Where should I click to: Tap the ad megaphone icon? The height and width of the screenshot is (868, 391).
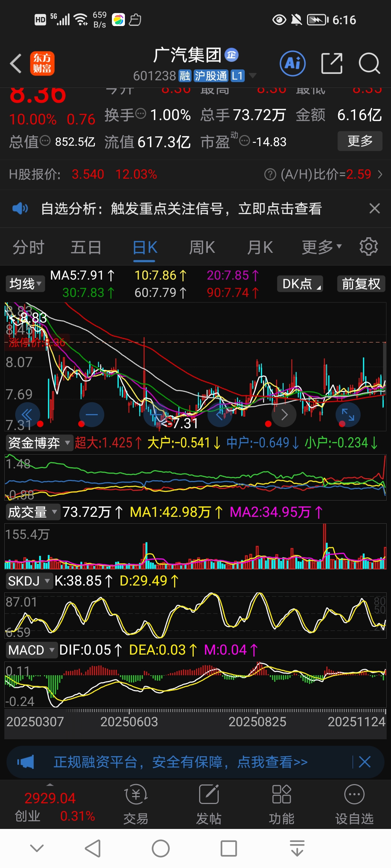[x=26, y=762]
